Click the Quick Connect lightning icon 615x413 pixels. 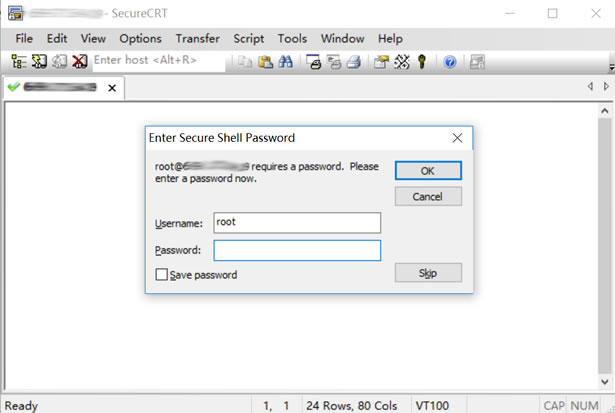pyautogui.click(x=39, y=62)
